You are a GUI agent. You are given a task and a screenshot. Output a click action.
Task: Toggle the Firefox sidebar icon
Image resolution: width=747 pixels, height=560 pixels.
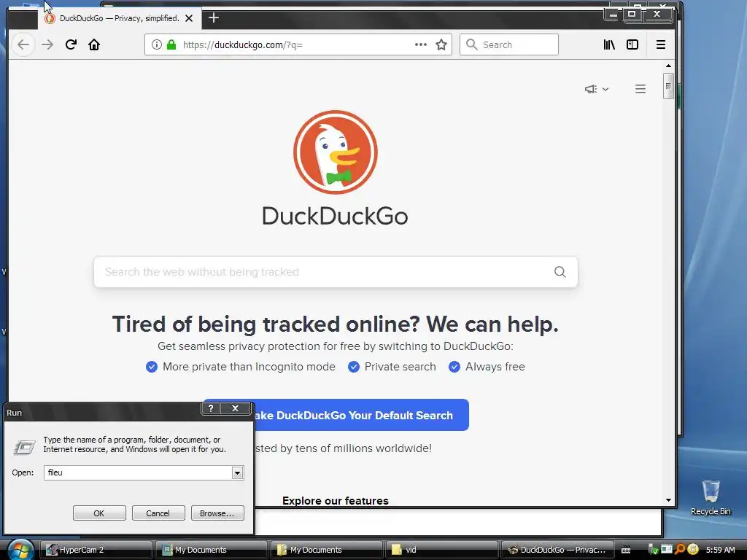[632, 44]
